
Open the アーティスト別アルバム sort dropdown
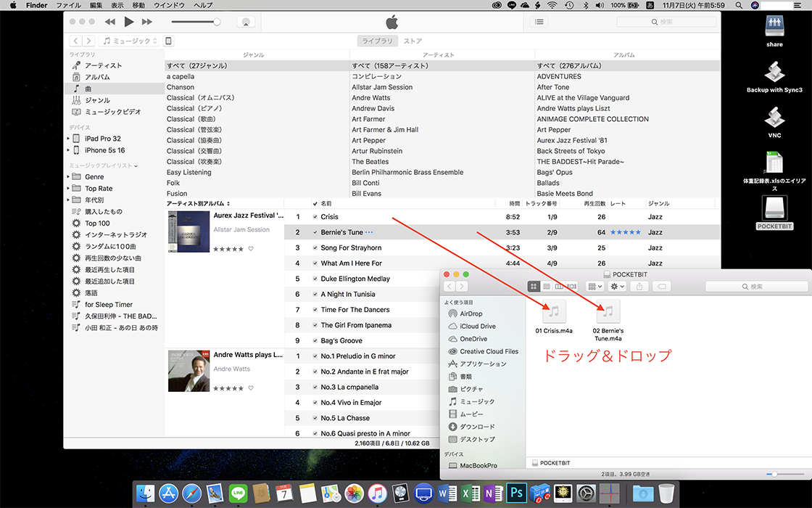click(x=198, y=204)
